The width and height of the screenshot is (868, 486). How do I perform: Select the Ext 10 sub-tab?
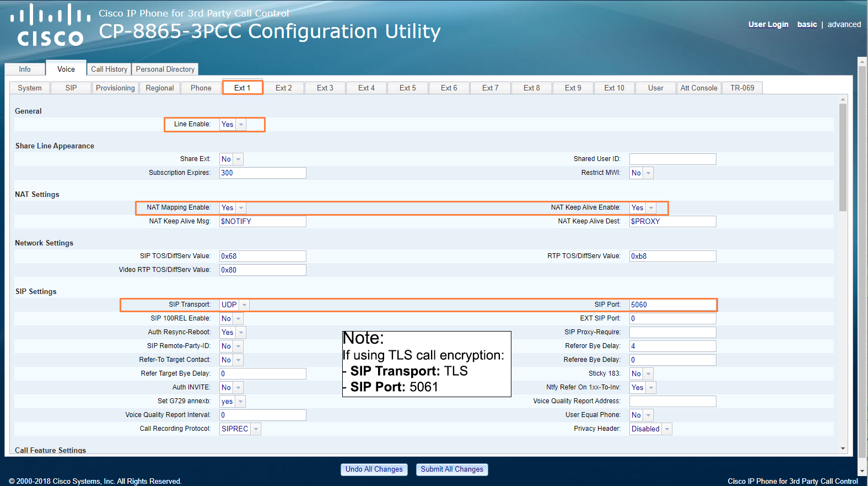point(614,88)
